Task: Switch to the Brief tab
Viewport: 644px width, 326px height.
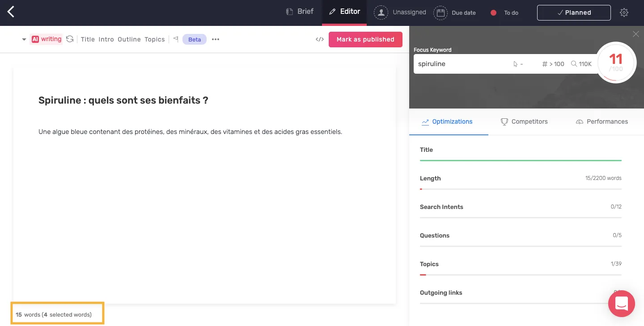Action: tap(300, 12)
